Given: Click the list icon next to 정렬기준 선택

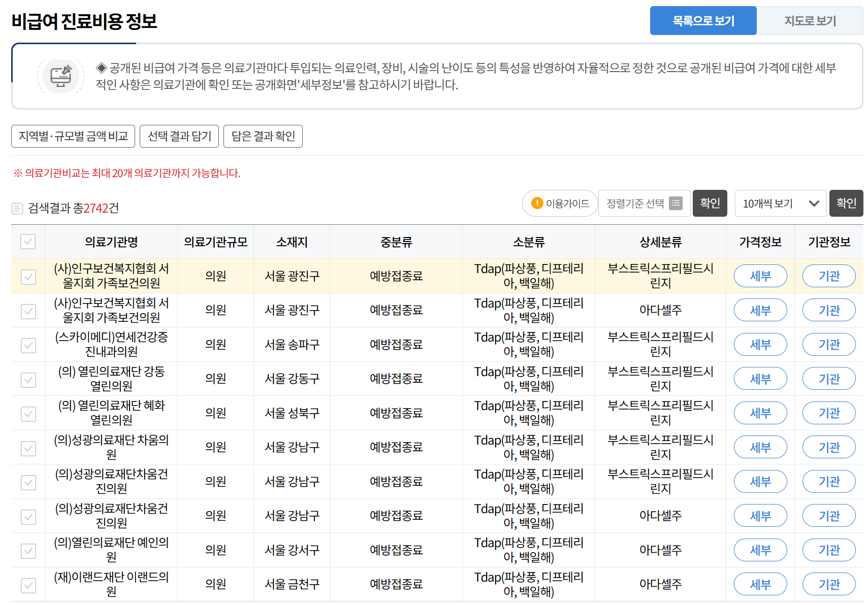Looking at the screenshot, I should coord(676,203).
